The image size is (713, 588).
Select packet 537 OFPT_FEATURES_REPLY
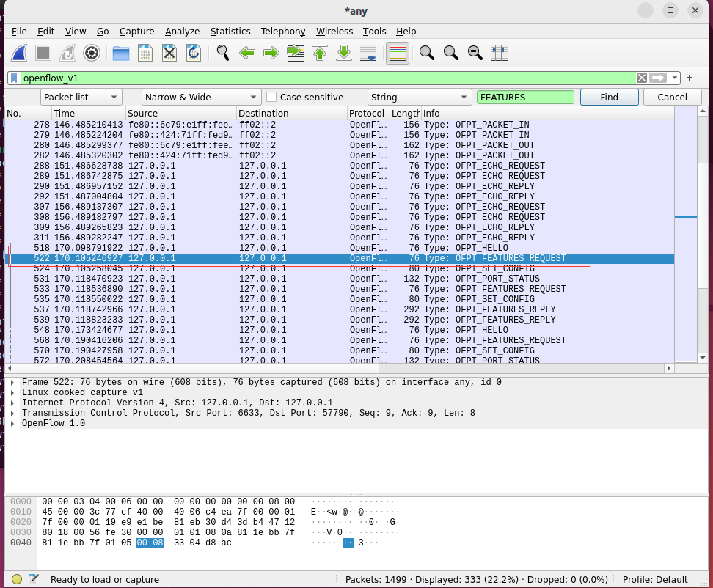[339, 309]
